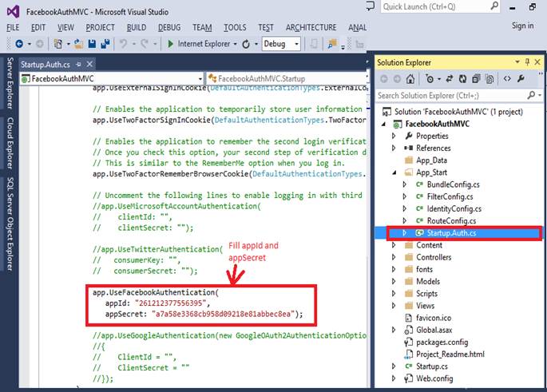547x392 pixels.
Task: Click the Open File folder icon
Action: (x=78, y=44)
